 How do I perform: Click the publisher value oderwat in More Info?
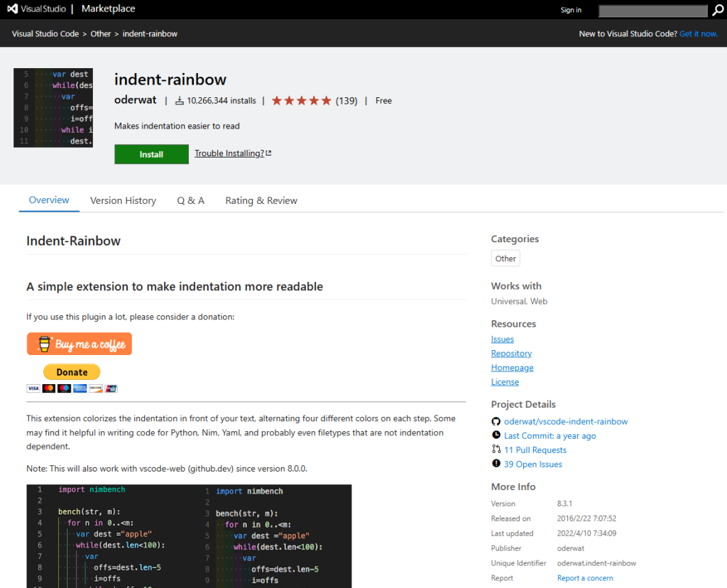coord(571,548)
